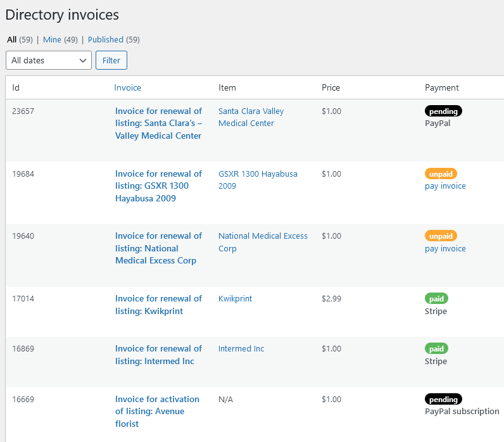Sort by the Invoice column header
Screen dimensions: 504x442
[128, 87]
